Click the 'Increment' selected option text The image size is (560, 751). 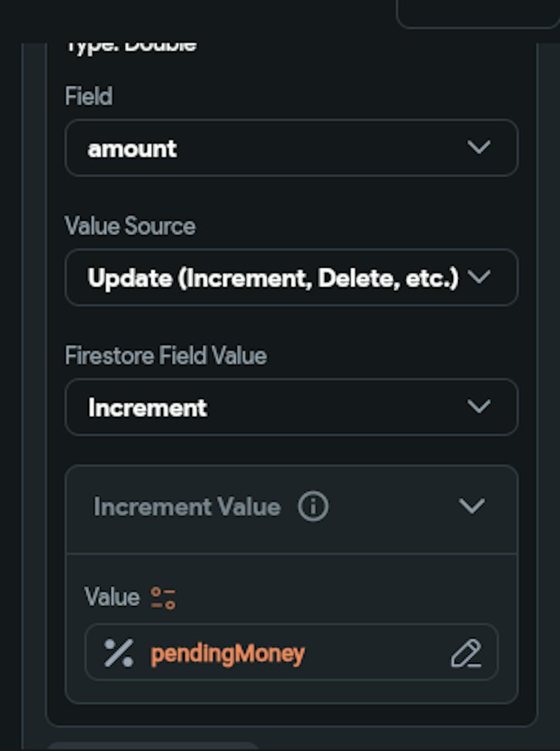pos(148,408)
